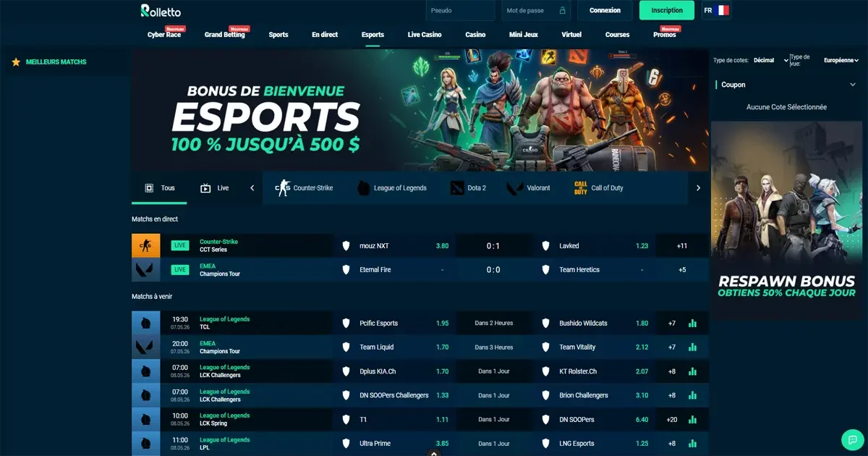Bet on Lavked at 1.23
Image resolution: width=868 pixels, height=456 pixels.
[642, 246]
